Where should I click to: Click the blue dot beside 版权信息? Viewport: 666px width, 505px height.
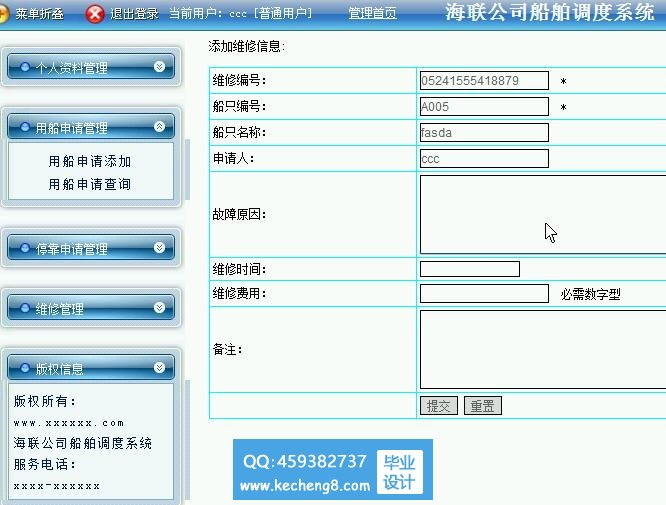pos(25,368)
